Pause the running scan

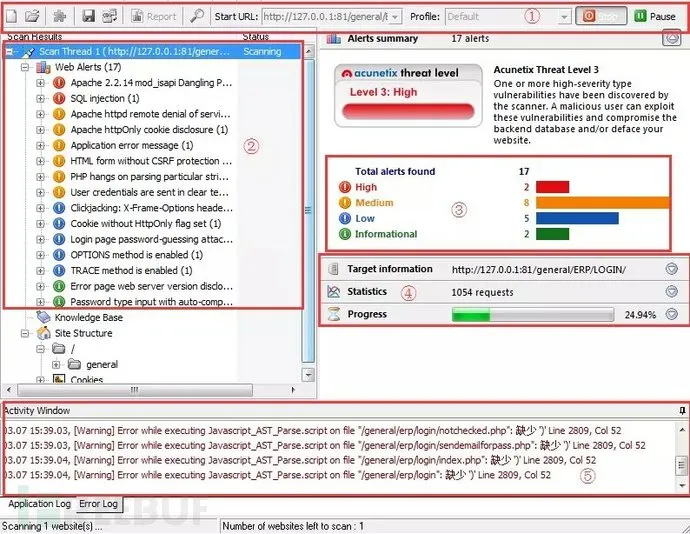[x=655, y=17]
